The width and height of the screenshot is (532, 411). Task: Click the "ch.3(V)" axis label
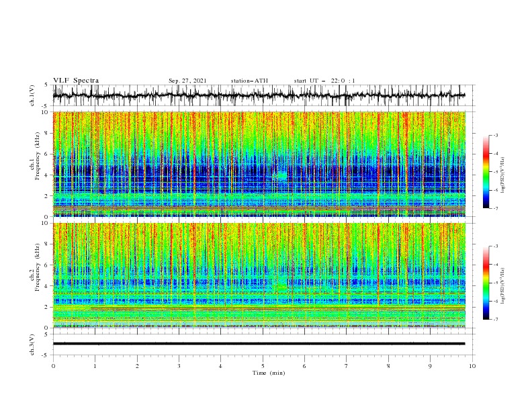point(32,345)
